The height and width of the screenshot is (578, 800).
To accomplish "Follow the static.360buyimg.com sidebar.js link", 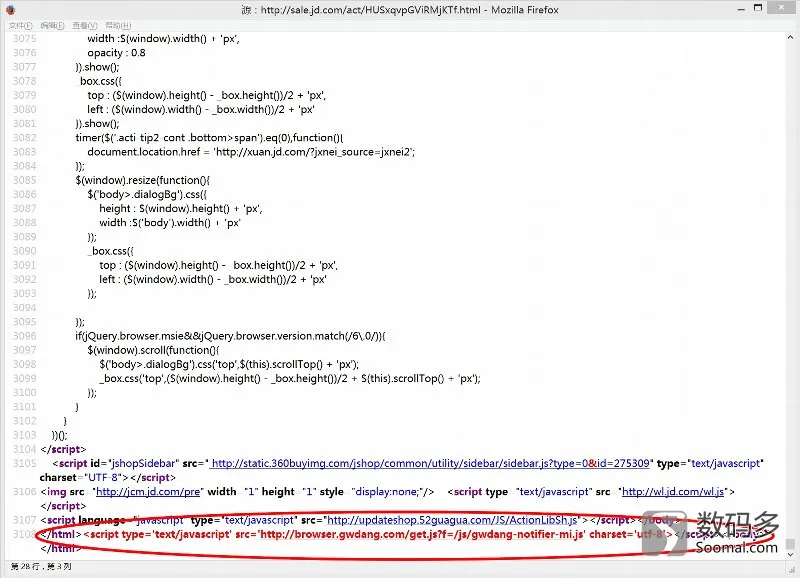I will pyautogui.click(x=430, y=463).
